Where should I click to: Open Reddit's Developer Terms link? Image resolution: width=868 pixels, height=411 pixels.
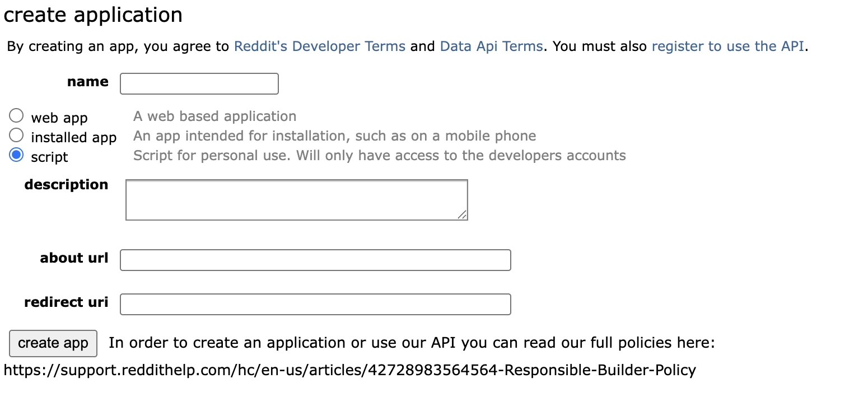(x=319, y=46)
